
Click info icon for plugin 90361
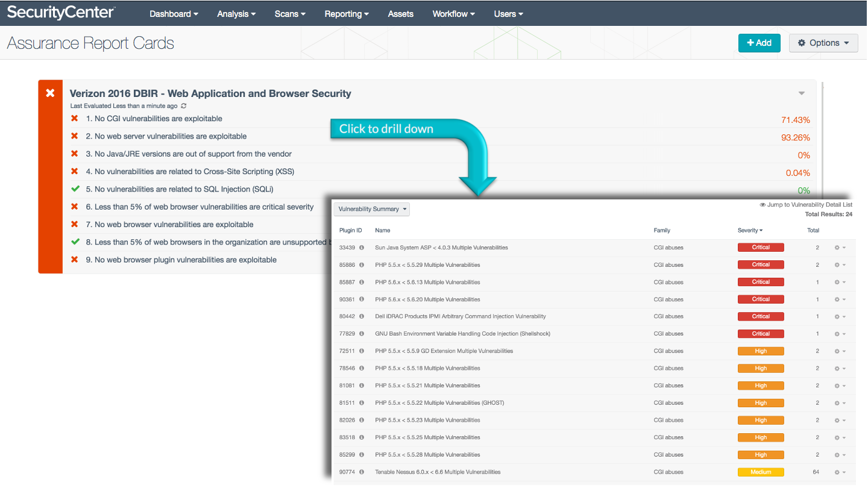362,299
